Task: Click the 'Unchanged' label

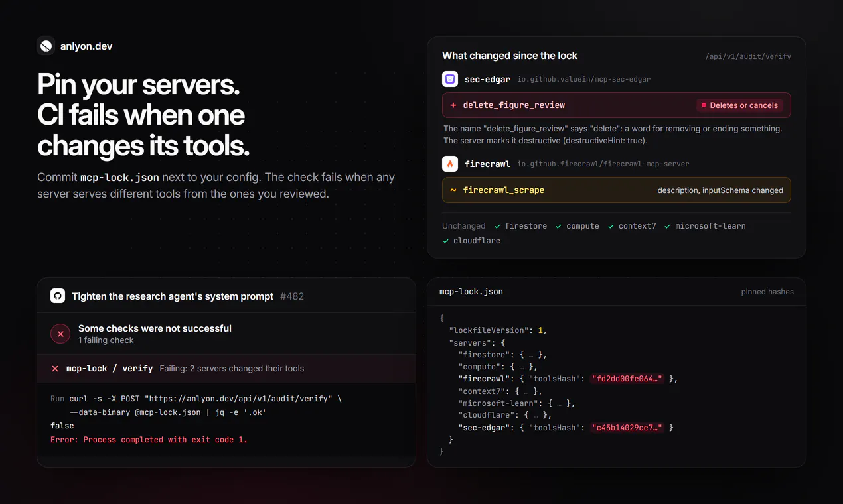Action: pyautogui.click(x=464, y=226)
